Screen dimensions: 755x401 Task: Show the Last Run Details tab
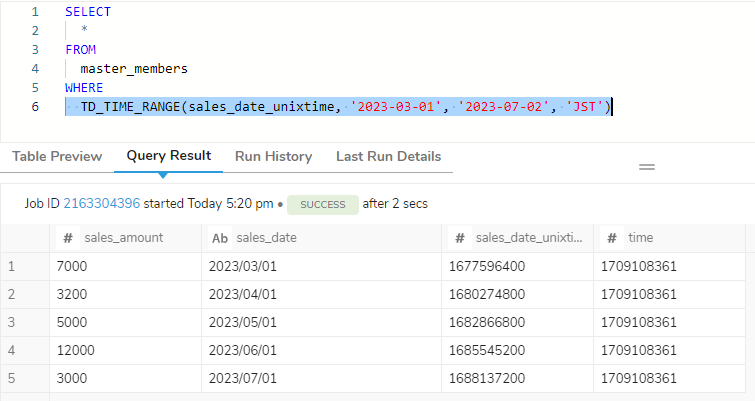[389, 156]
